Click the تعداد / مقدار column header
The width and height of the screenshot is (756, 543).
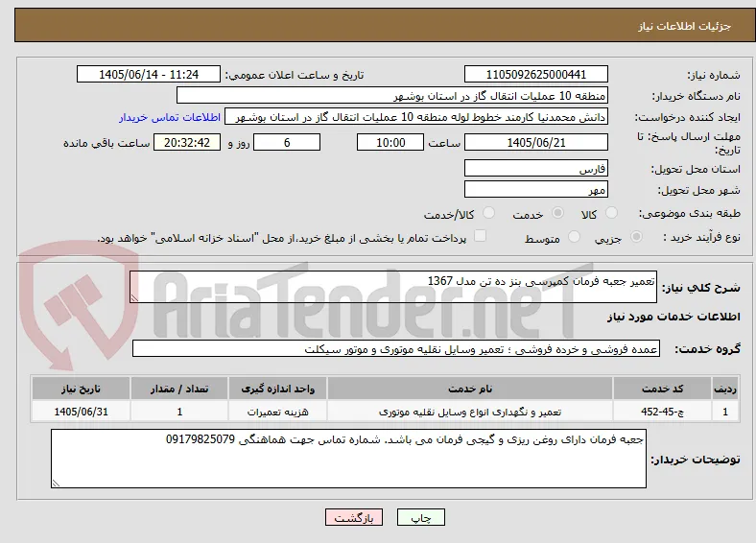point(179,389)
